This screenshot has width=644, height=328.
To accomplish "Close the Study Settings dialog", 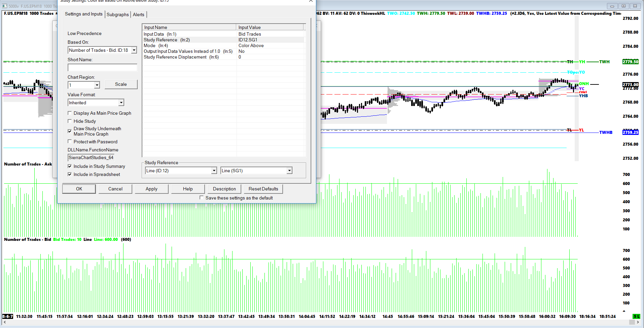I will [311, 1].
